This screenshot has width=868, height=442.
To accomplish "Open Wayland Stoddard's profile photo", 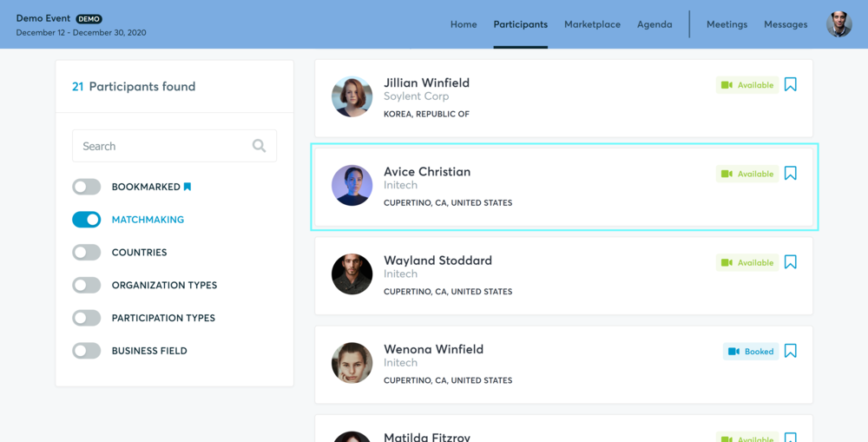I will [352, 274].
